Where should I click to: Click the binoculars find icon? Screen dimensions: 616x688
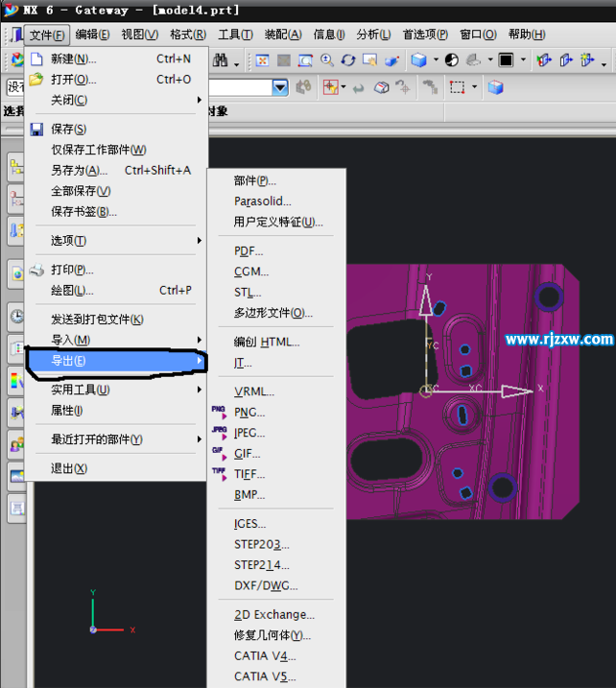(x=304, y=87)
